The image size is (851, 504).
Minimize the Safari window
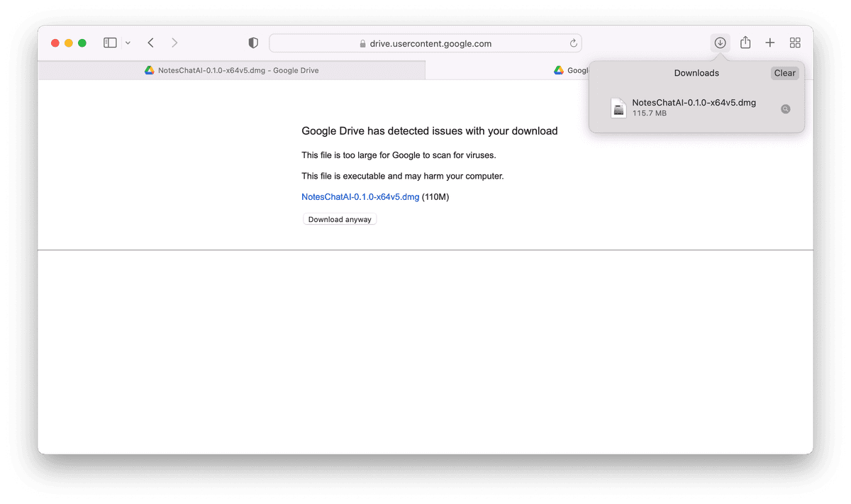69,43
